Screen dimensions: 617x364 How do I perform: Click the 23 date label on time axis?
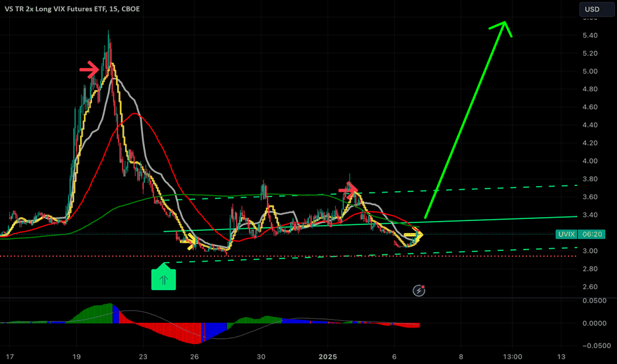point(143,357)
